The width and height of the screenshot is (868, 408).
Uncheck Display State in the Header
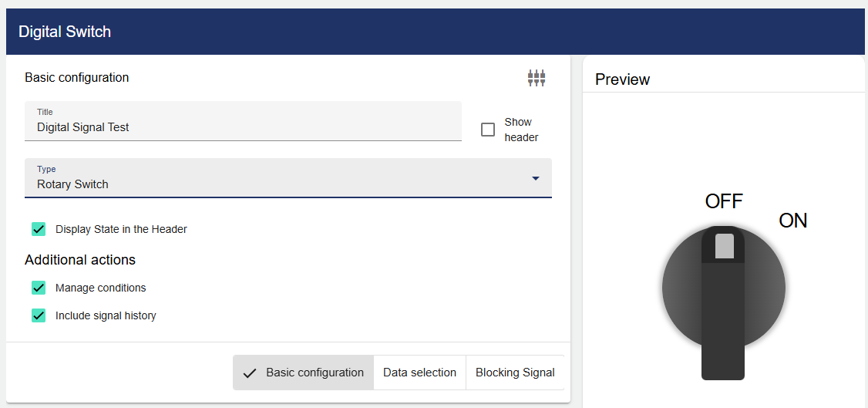coord(39,229)
